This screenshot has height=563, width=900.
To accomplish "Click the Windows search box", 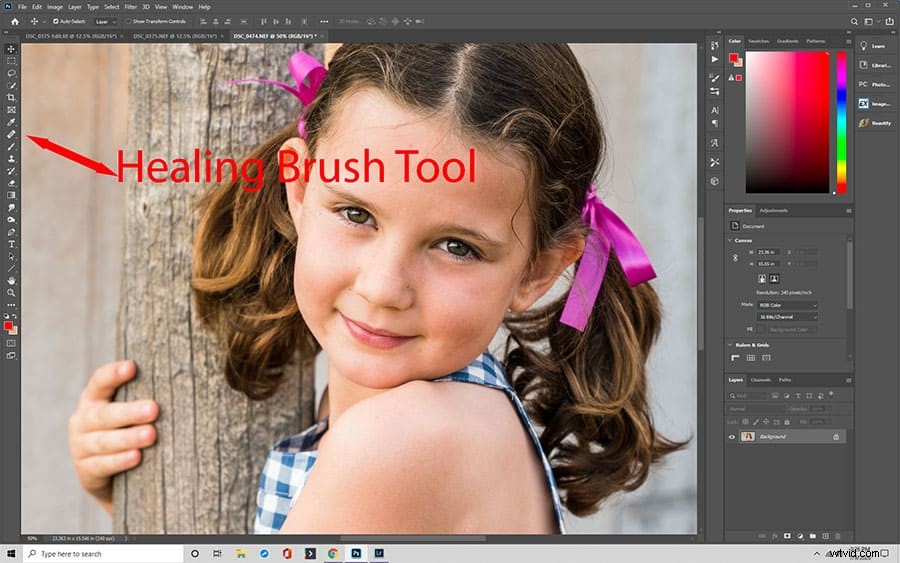I will (103, 554).
